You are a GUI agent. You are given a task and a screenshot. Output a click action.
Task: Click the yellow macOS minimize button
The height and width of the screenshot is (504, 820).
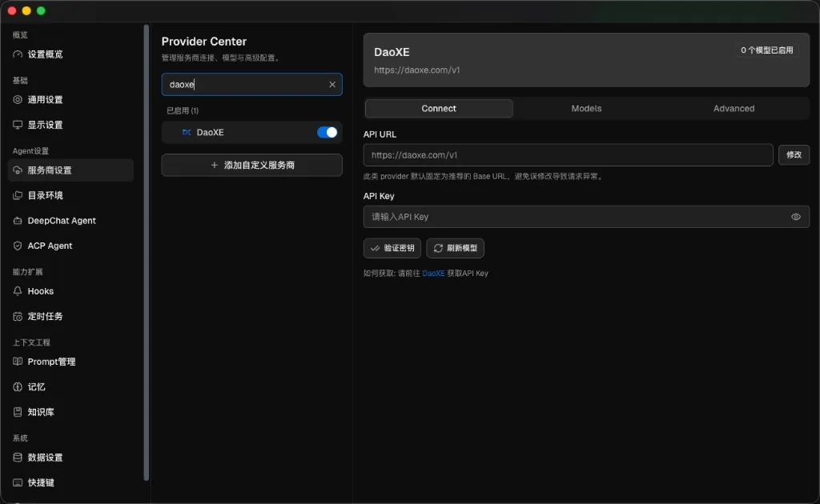(26, 10)
